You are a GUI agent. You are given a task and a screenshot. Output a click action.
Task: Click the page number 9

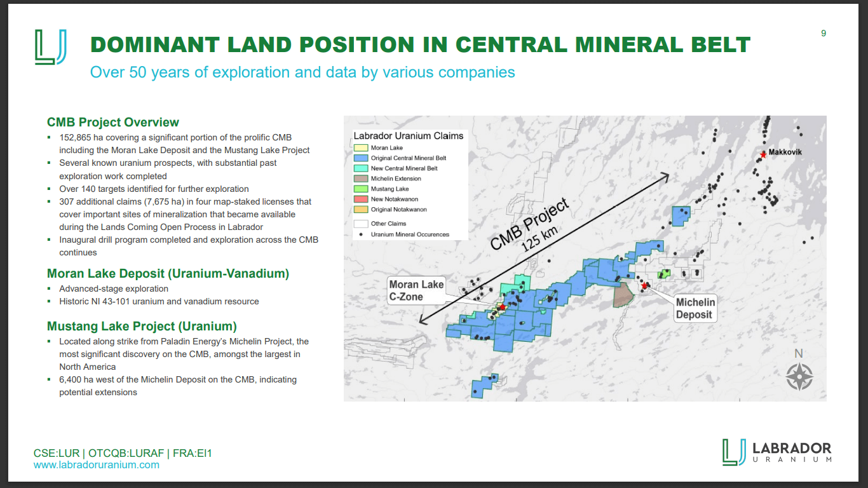click(824, 33)
